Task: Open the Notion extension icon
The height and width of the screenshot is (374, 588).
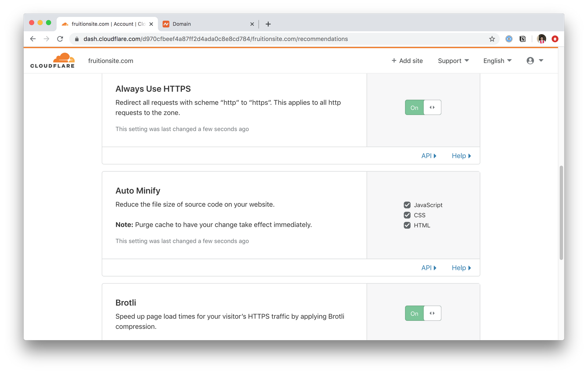Action: pos(523,39)
